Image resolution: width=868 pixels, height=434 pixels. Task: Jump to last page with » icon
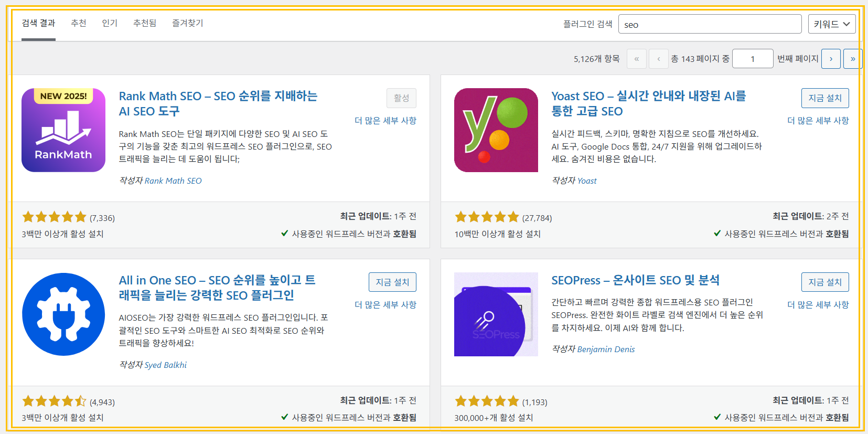tap(852, 58)
